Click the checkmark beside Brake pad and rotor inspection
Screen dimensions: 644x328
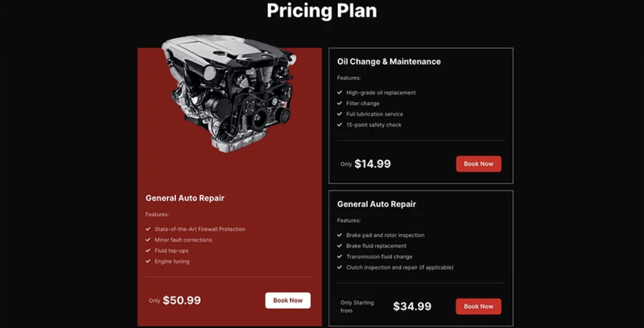click(x=339, y=235)
